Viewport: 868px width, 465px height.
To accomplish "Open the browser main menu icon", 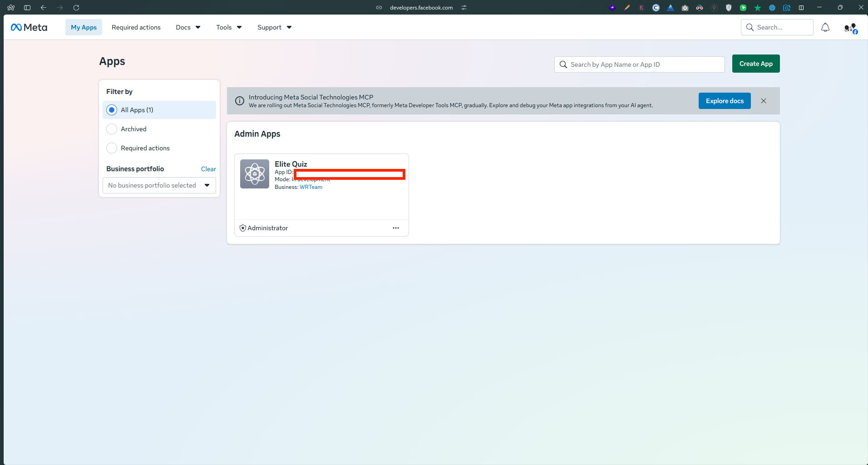I will [x=11, y=8].
